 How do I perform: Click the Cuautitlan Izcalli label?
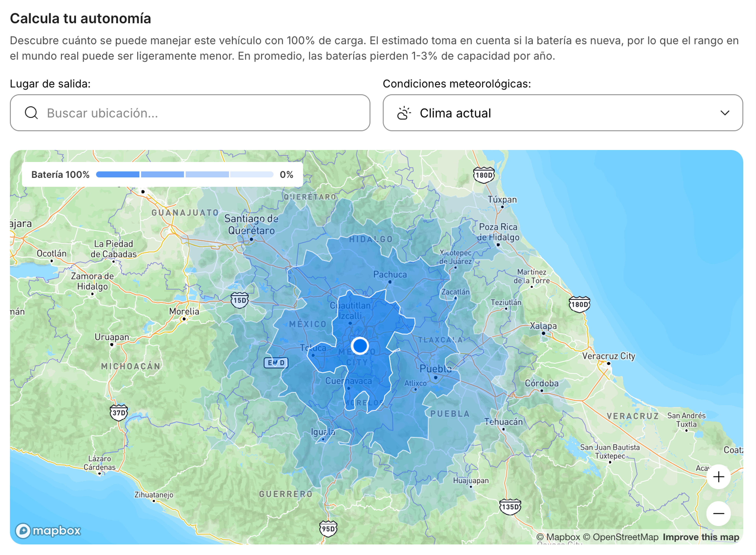[x=350, y=311]
